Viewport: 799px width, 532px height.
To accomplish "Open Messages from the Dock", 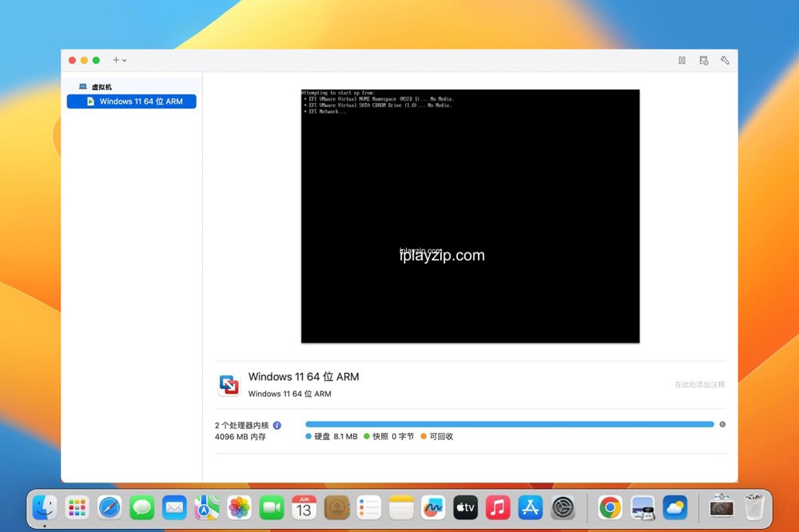I will pos(142,507).
